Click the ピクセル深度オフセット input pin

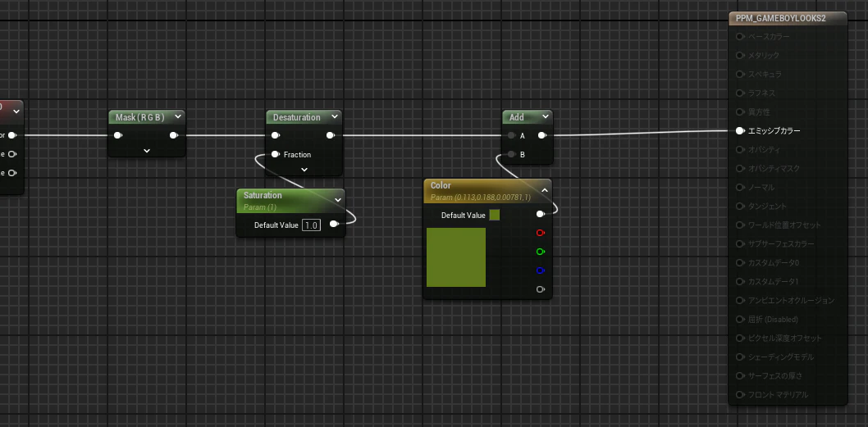739,338
